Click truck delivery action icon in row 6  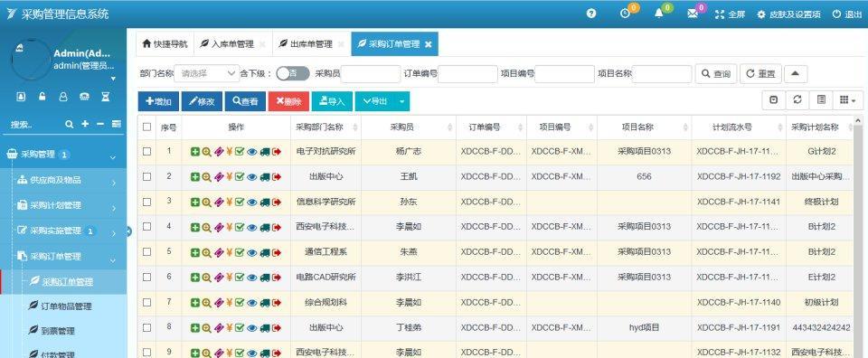[265, 278]
